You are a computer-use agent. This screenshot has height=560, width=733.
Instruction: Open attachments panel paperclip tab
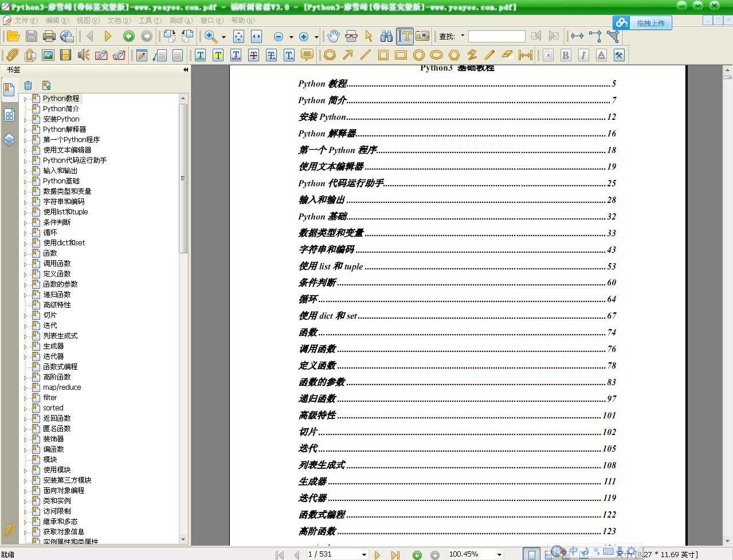click(x=9, y=530)
